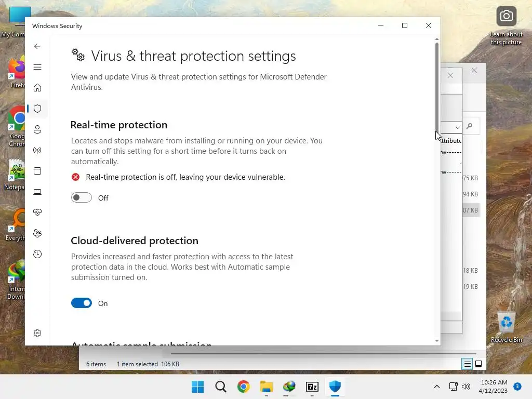The height and width of the screenshot is (399, 532).
Task: Click the 19 KB entry in background window
Action: (x=470, y=287)
